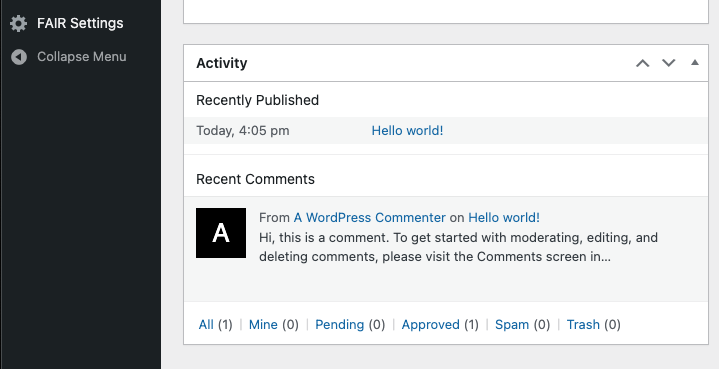View Spam comments
This screenshot has height=369, width=719.
tap(512, 325)
